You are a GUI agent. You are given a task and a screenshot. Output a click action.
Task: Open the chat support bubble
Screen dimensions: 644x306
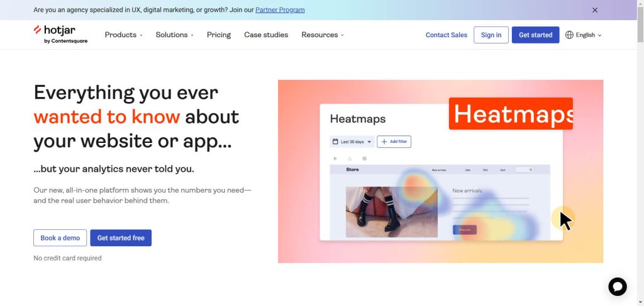618,286
